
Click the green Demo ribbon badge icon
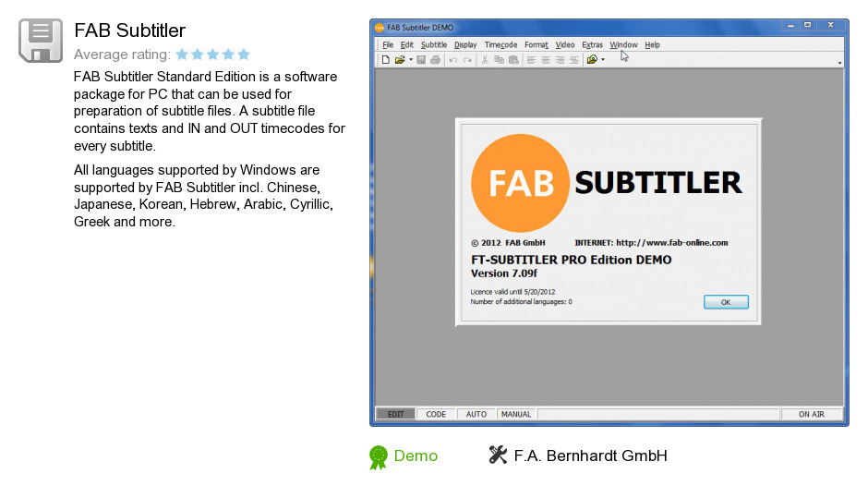pyautogui.click(x=379, y=457)
